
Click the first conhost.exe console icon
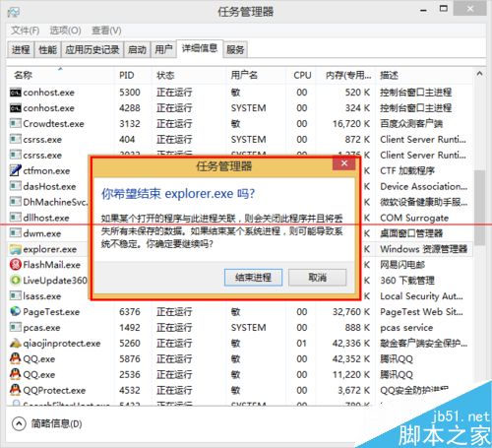pos(16,93)
